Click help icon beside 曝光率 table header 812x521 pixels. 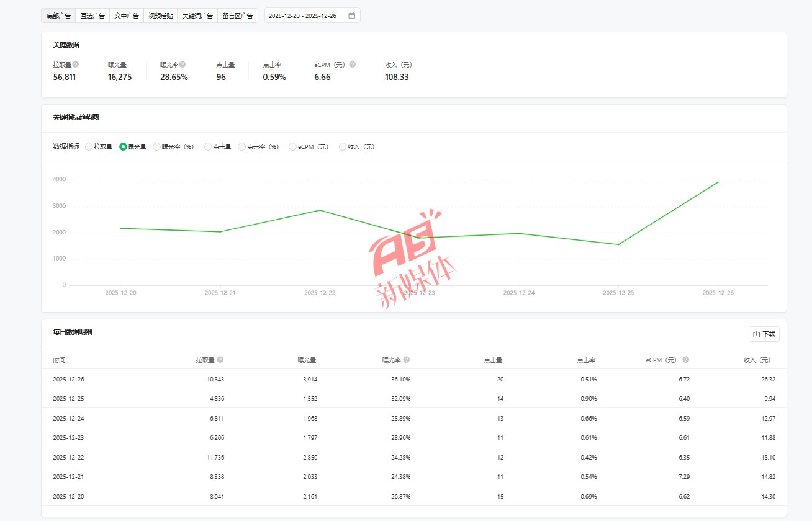point(407,360)
